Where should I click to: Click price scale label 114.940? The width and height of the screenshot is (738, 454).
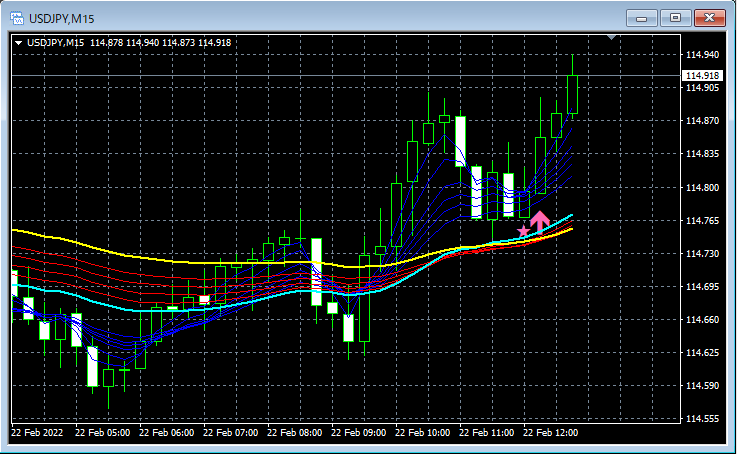pyautogui.click(x=702, y=55)
